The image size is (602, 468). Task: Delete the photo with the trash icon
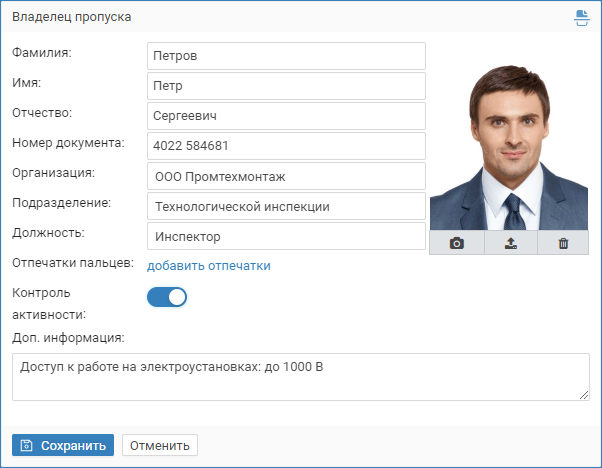coord(563,243)
